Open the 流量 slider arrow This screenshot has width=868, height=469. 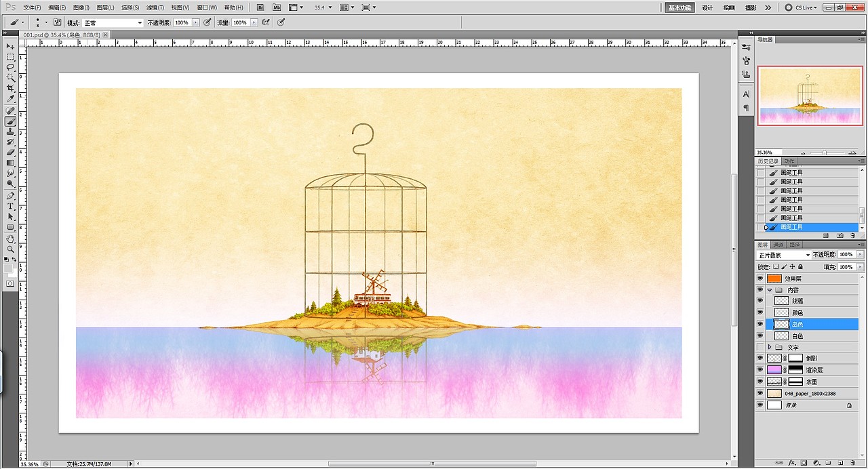[254, 22]
